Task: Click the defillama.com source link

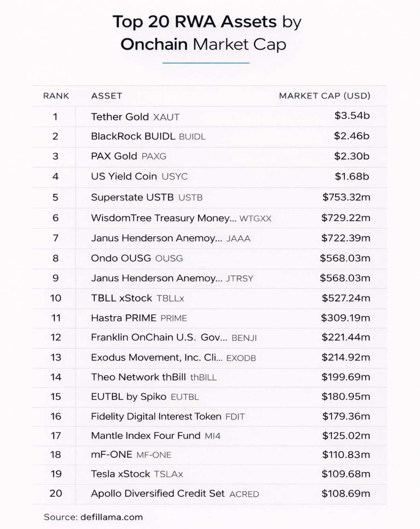Action: [111, 517]
